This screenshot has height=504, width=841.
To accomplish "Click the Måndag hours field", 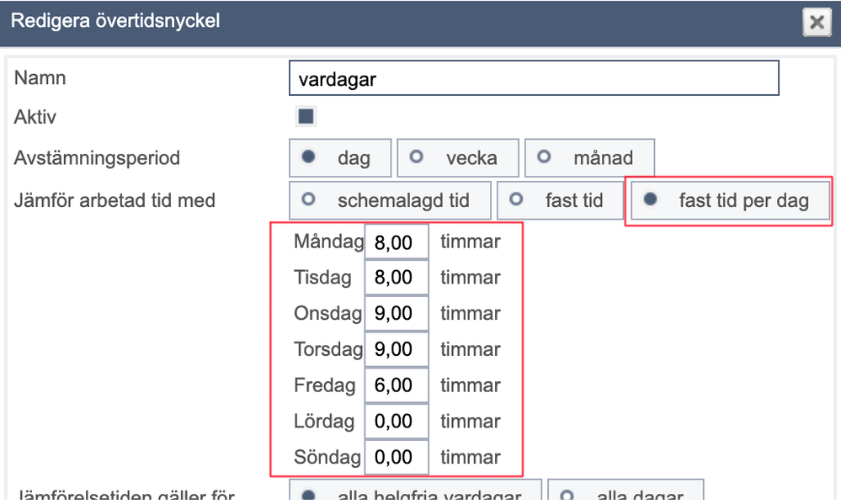I will (x=397, y=241).
